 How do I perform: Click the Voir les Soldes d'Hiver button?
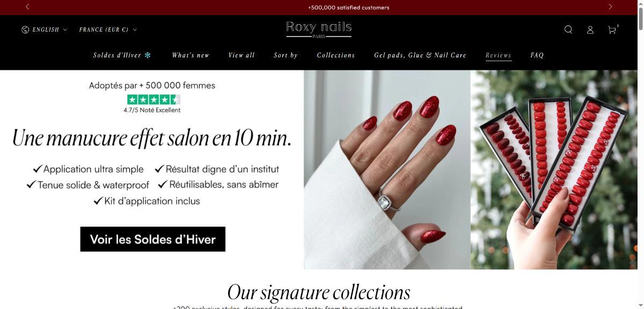pos(153,239)
